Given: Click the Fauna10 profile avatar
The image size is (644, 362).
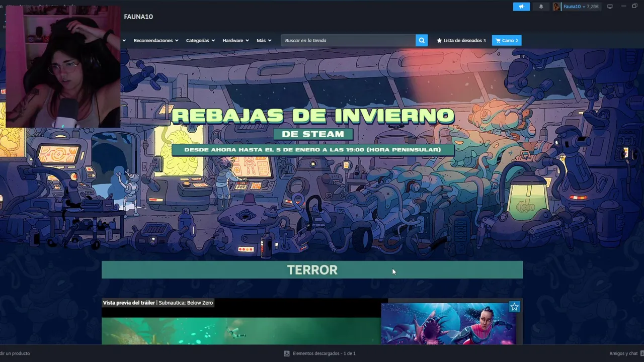Looking at the screenshot, I should (x=556, y=7).
